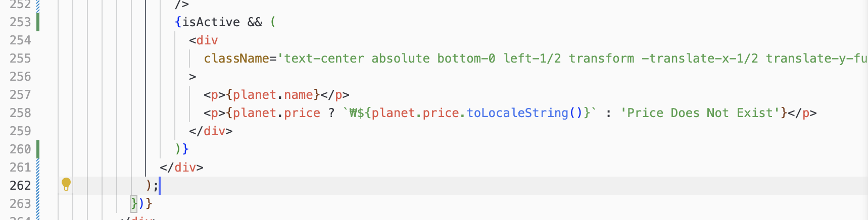Click line number 253 in gutter
Screen dimensions: 868x220
[20, 22]
